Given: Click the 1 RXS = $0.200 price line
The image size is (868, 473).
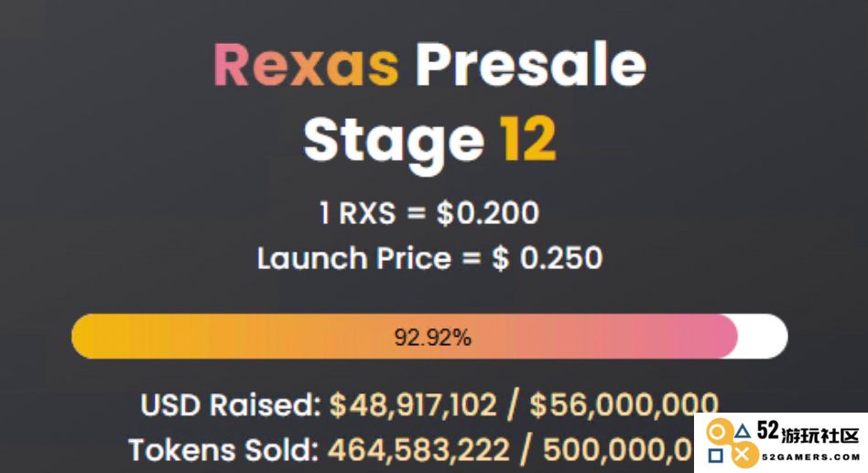Looking at the screenshot, I should [x=429, y=213].
